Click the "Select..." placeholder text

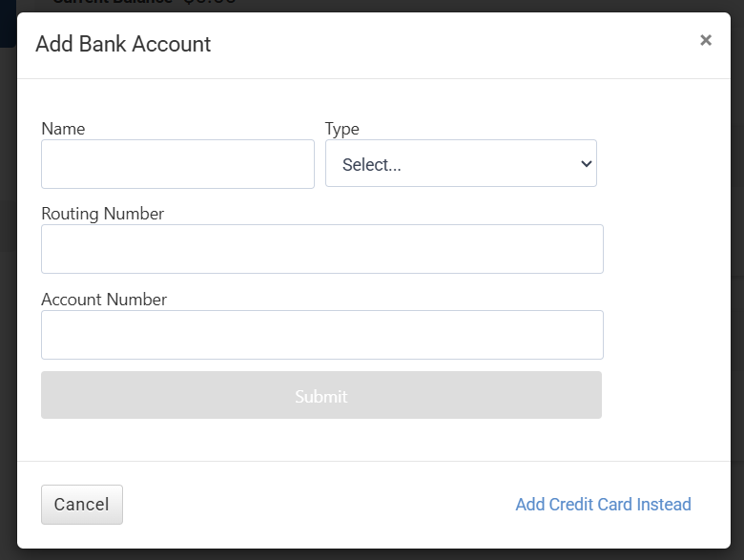[x=372, y=165]
